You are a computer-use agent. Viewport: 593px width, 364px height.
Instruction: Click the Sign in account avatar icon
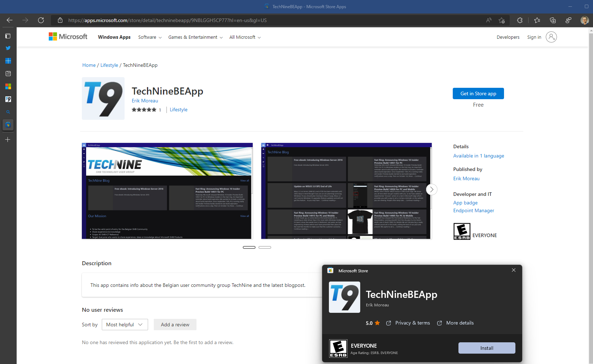(x=551, y=37)
